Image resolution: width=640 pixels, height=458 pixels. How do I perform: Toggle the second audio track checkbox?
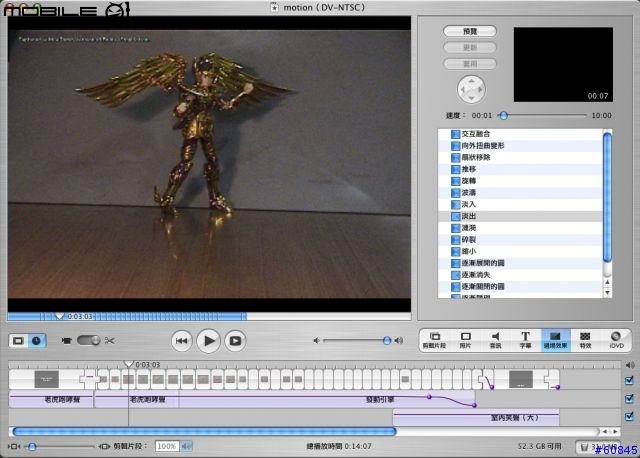click(x=629, y=416)
